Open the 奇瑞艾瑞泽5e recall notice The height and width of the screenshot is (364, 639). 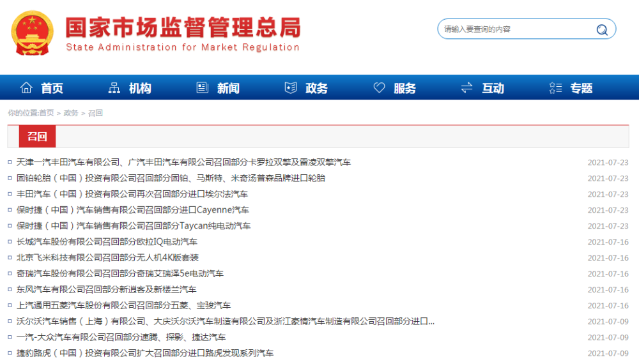click(x=120, y=273)
